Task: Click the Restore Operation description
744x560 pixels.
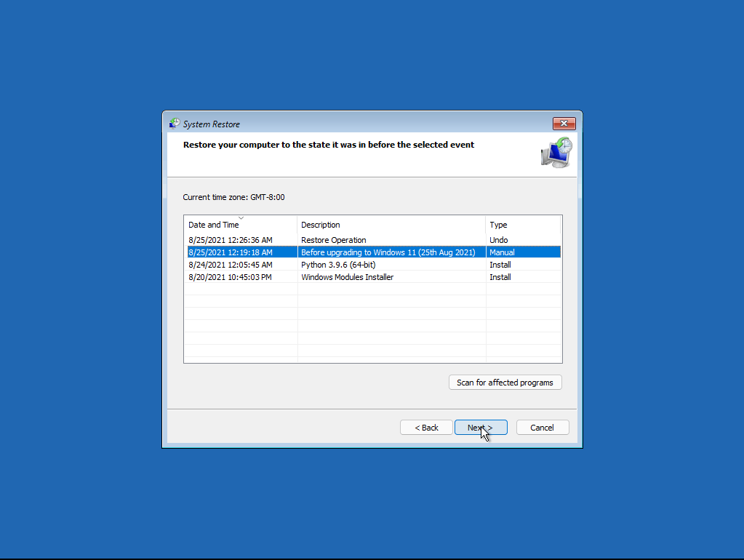Action: pos(334,240)
